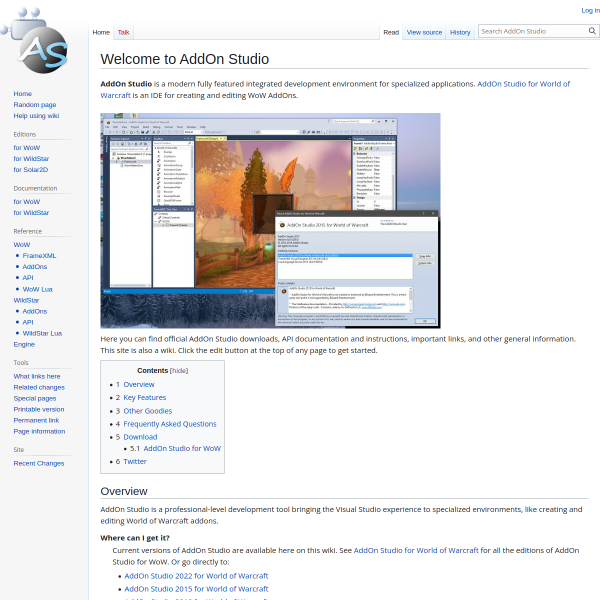
Task: Open the Printable version
Action: tap(39, 410)
